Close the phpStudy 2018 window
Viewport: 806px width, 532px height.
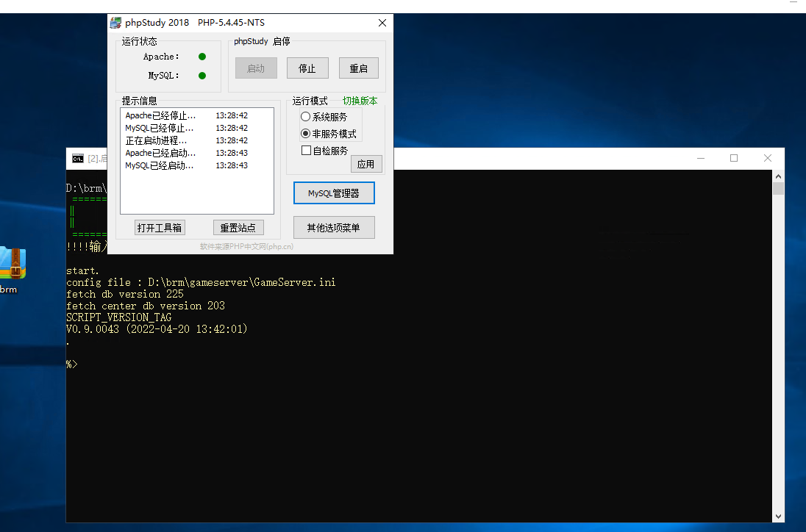[x=382, y=23]
